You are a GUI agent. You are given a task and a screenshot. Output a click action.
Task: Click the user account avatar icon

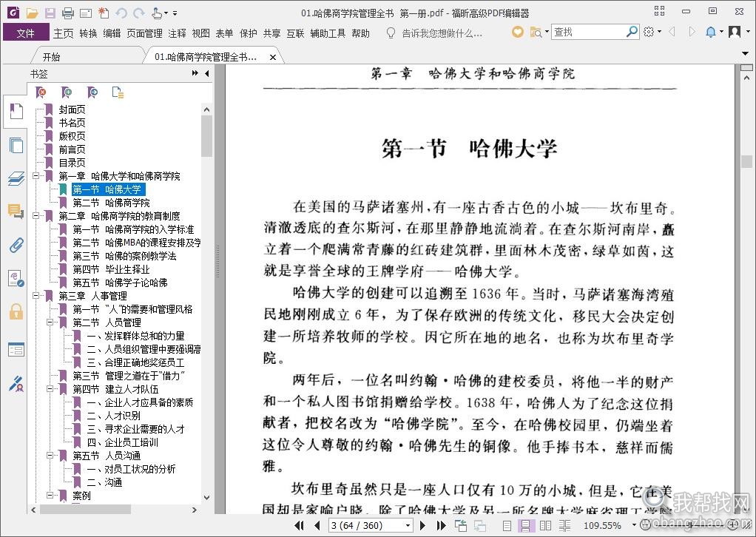click(735, 32)
